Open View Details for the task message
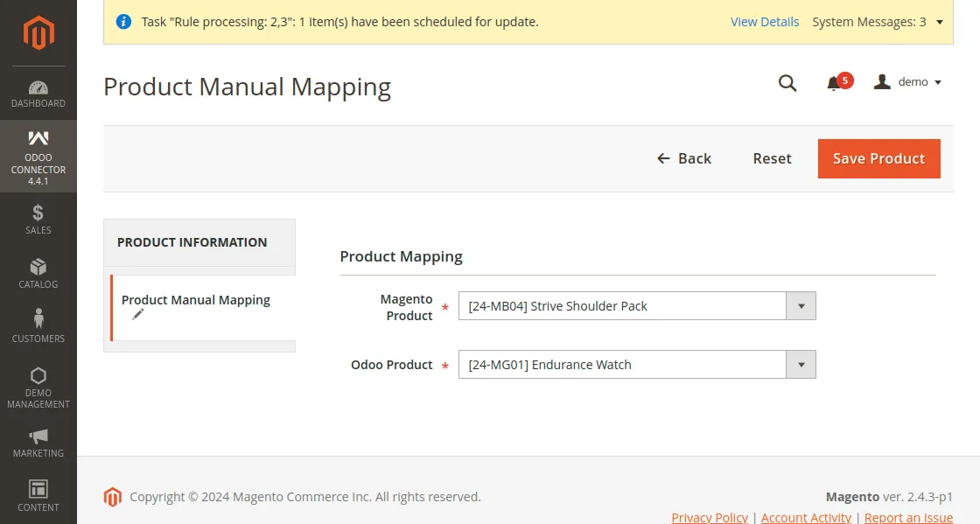Image resolution: width=980 pixels, height=524 pixels. click(x=764, y=22)
